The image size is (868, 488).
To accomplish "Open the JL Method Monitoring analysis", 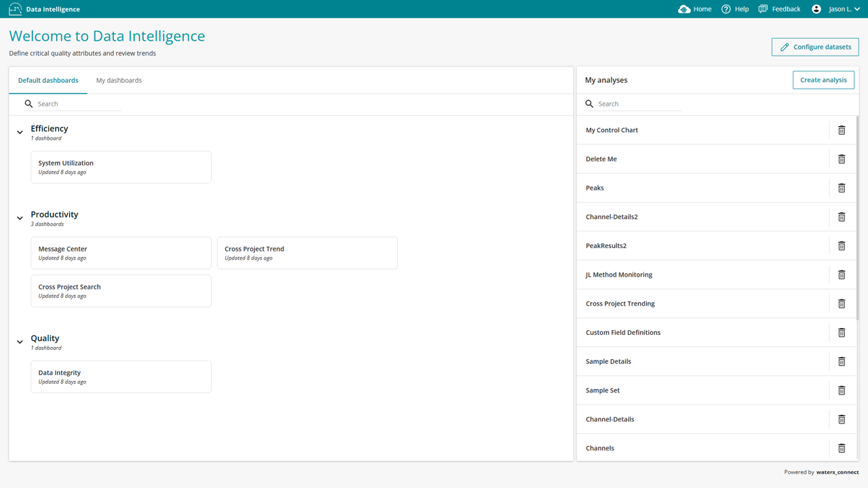I will click(x=703, y=274).
